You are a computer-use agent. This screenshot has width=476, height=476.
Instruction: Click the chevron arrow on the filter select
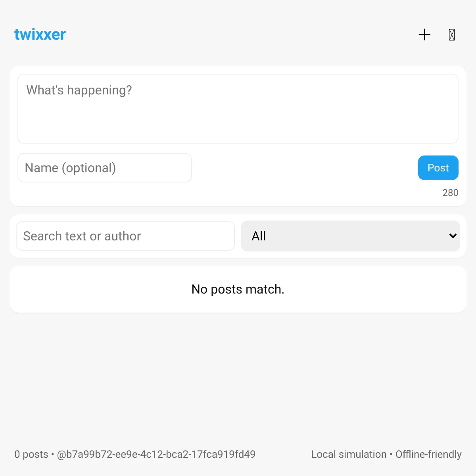coord(453,236)
